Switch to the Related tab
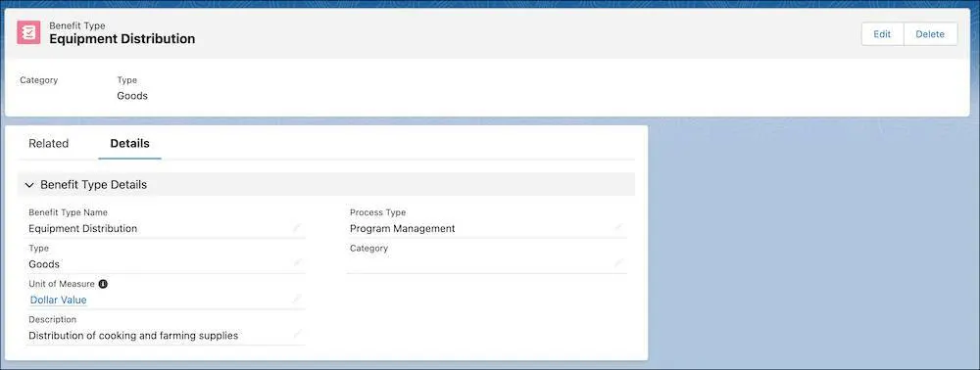Screen dimensions: 980x370 tap(49, 144)
